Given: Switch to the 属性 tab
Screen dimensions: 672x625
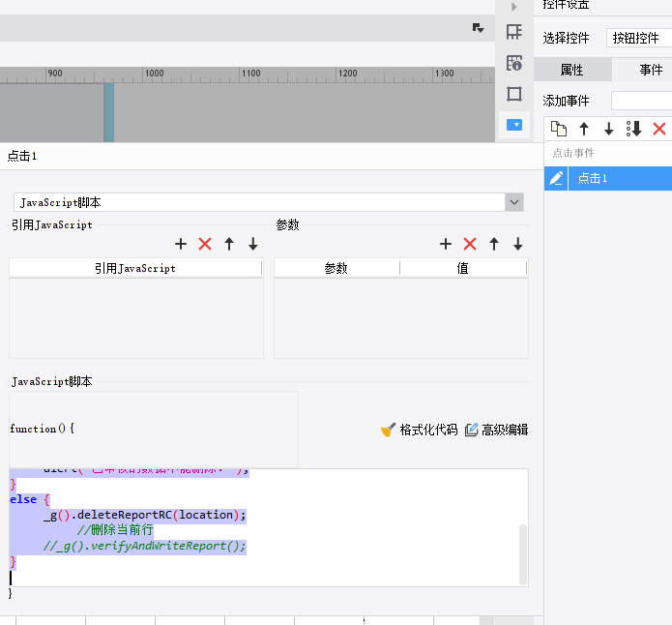Looking at the screenshot, I should click(572, 70).
